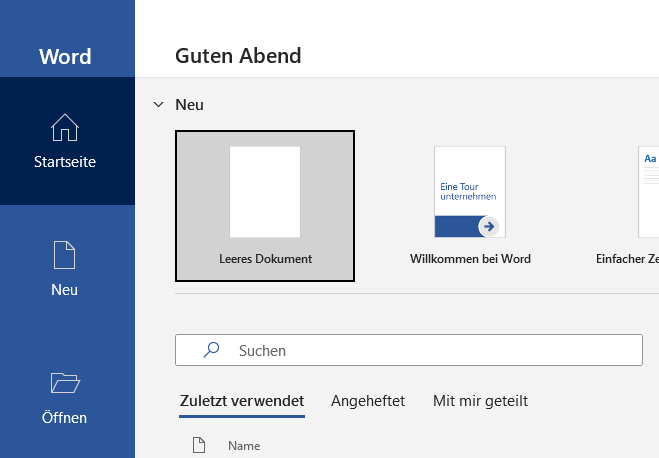Focus the Suchen search field
The height and width of the screenshot is (458, 659).
click(409, 350)
